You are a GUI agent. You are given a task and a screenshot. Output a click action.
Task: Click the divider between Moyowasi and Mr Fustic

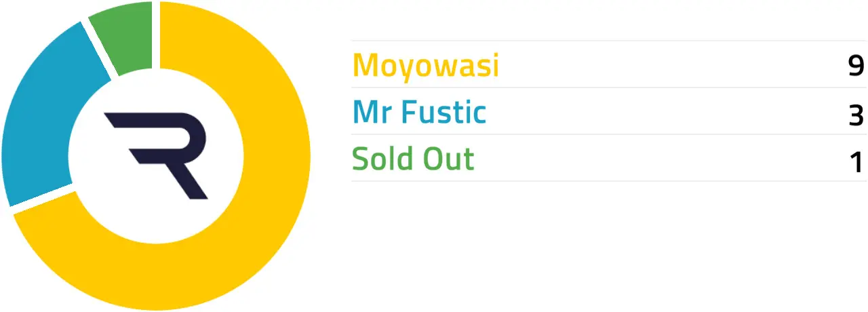(608, 87)
